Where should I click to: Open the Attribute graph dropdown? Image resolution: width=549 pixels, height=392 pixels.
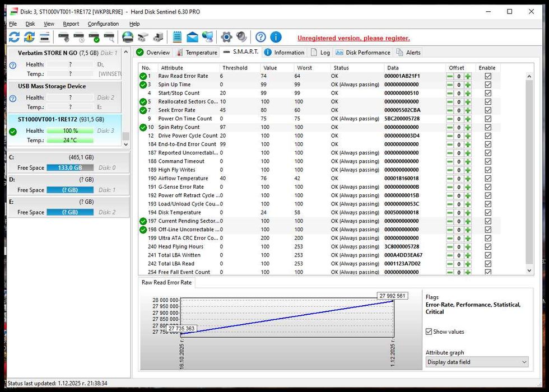(477, 362)
